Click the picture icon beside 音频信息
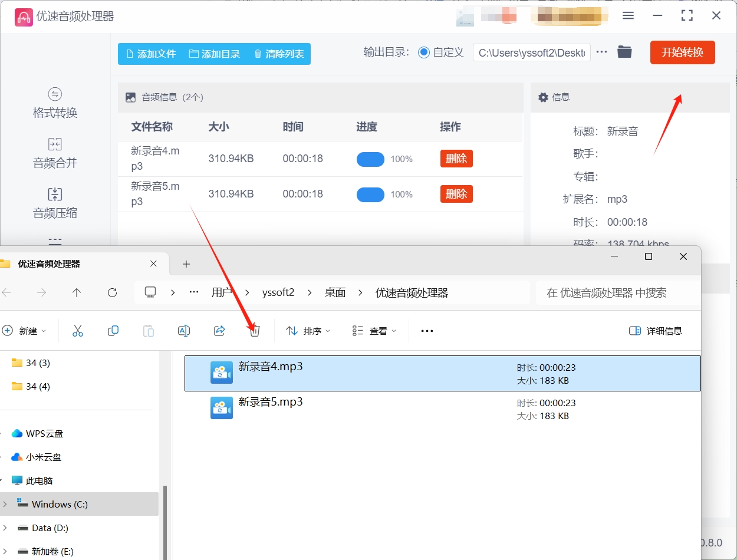 click(131, 97)
